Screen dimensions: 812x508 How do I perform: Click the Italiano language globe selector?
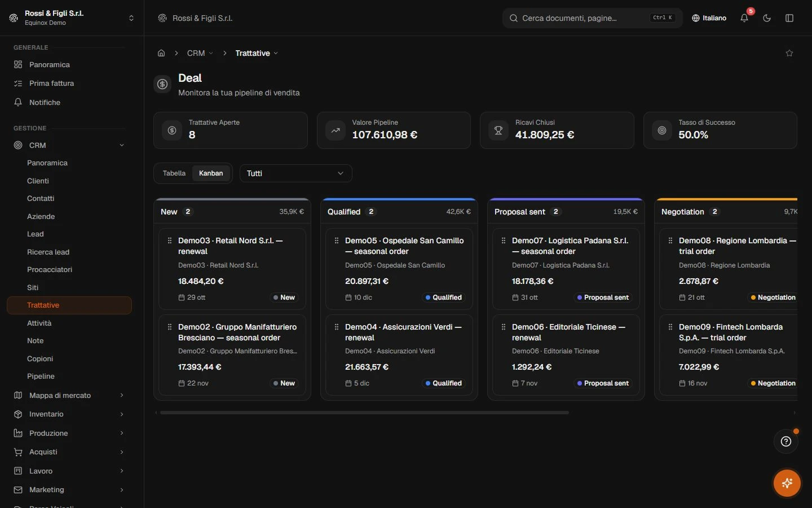click(x=709, y=18)
